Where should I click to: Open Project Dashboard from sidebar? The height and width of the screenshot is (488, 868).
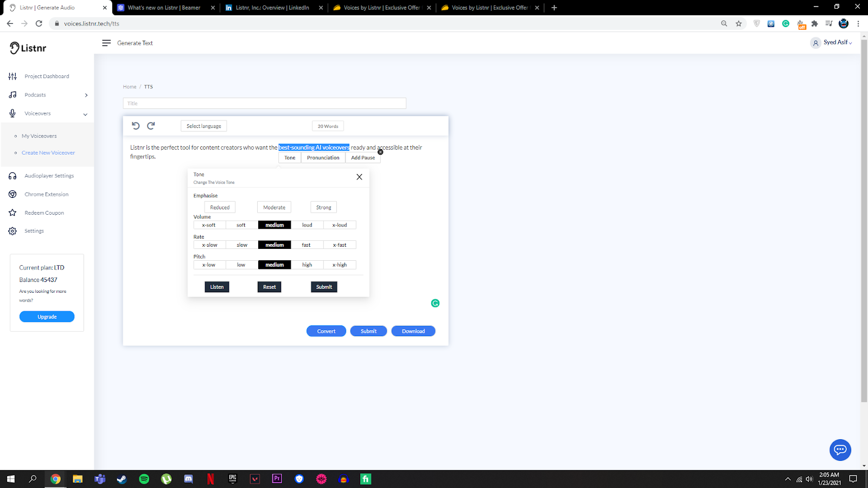[47, 76]
